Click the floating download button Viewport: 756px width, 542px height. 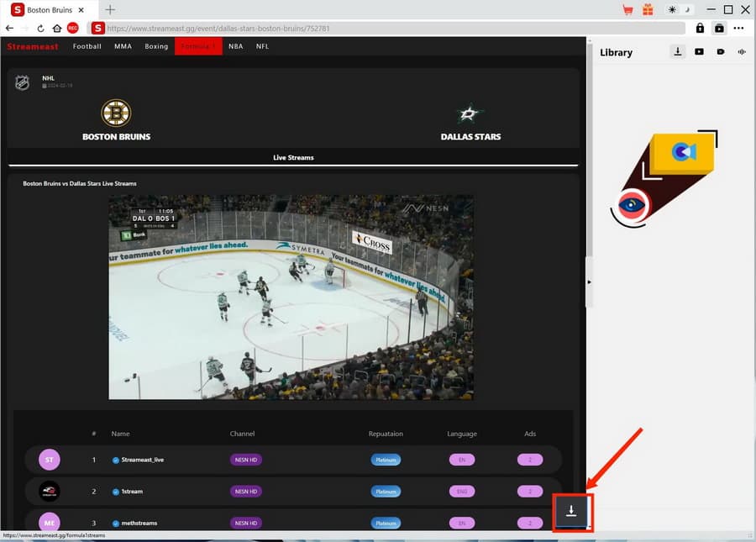pyautogui.click(x=571, y=511)
